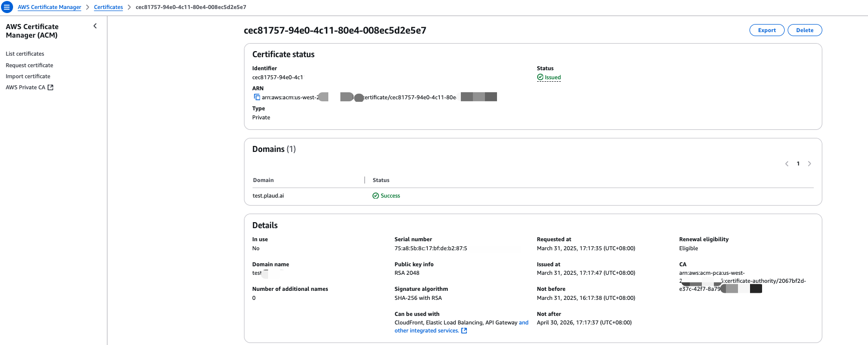Click the Issued status text

(x=553, y=77)
